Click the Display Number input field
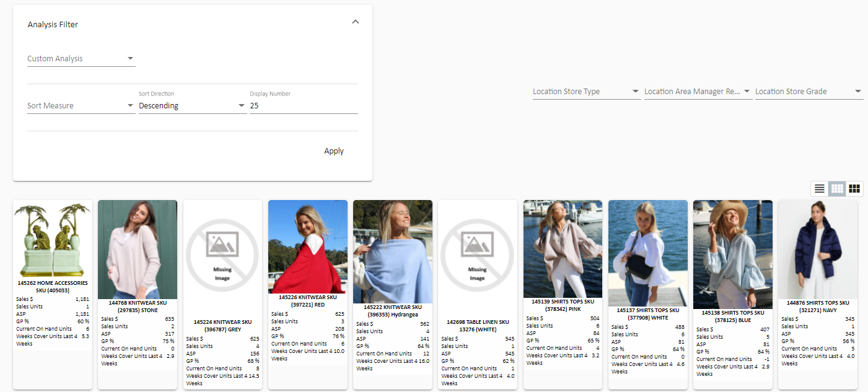This screenshot has height=392, width=868. coord(303,106)
